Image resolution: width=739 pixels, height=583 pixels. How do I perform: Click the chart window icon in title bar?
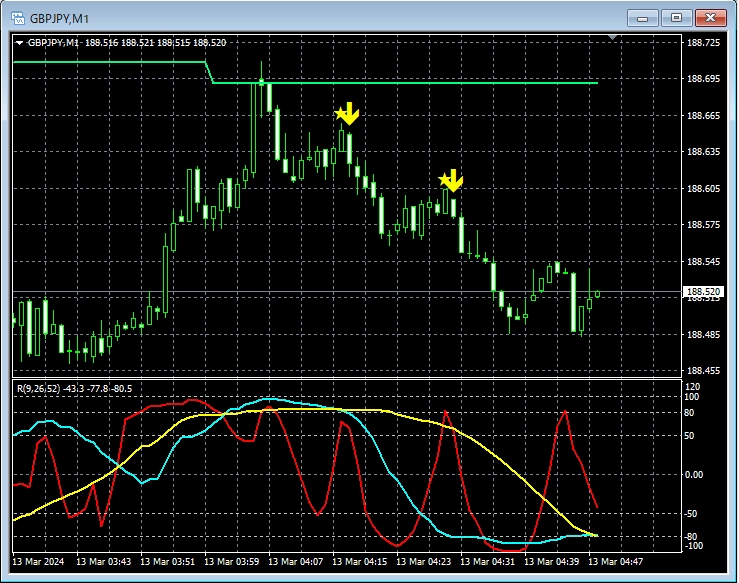tap(17, 17)
